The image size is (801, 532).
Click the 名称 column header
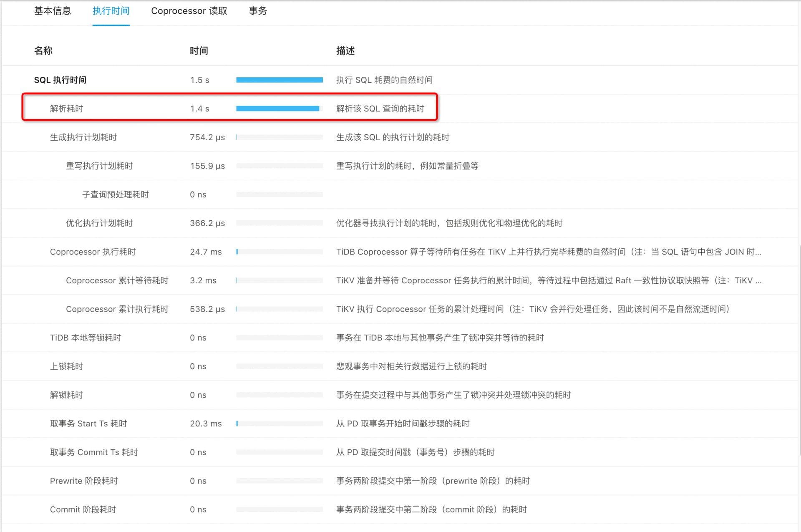(43, 51)
